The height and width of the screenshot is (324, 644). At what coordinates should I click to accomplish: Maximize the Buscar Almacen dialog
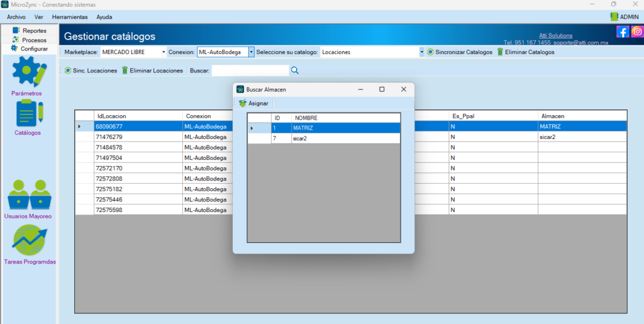382,89
